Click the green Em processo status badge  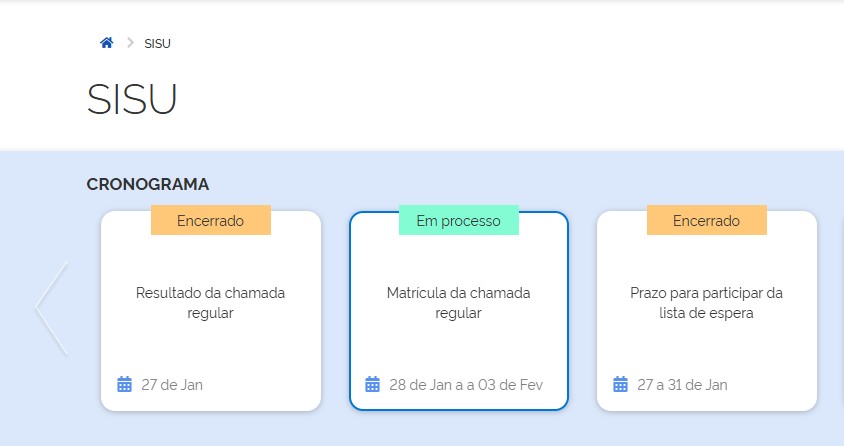pos(458,221)
